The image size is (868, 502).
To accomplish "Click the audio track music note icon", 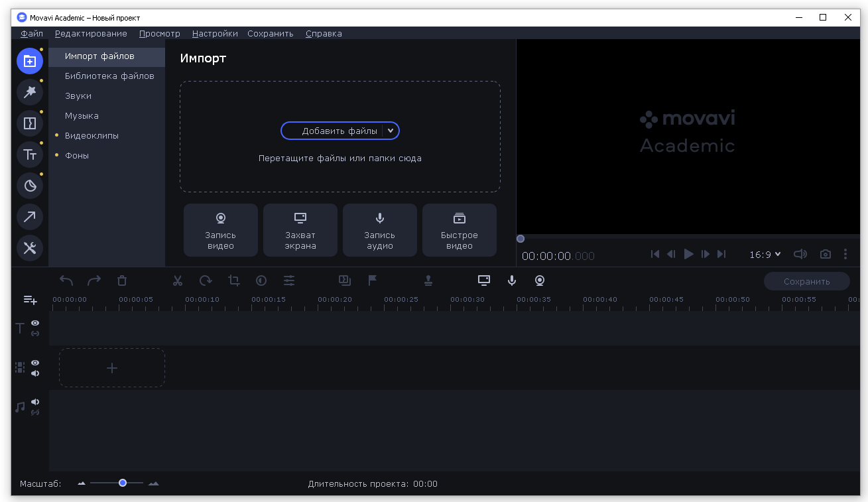I will [x=20, y=407].
